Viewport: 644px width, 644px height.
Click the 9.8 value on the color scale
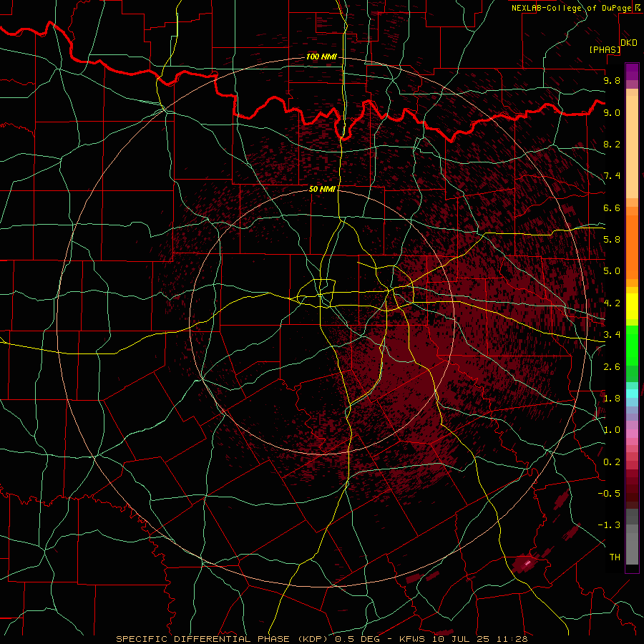(x=612, y=80)
